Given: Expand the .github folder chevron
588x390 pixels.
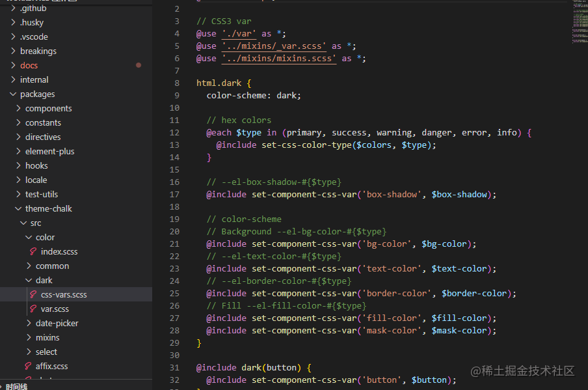Looking at the screenshot, I should coord(14,8).
